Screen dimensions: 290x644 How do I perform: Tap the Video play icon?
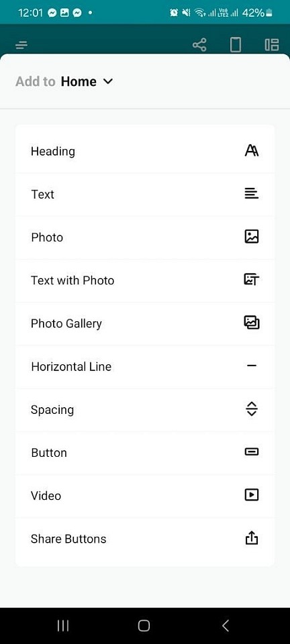251,495
